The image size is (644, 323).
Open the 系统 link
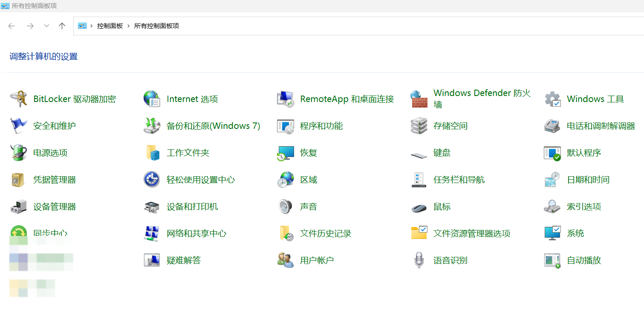pyautogui.click(x=575, y=233)
